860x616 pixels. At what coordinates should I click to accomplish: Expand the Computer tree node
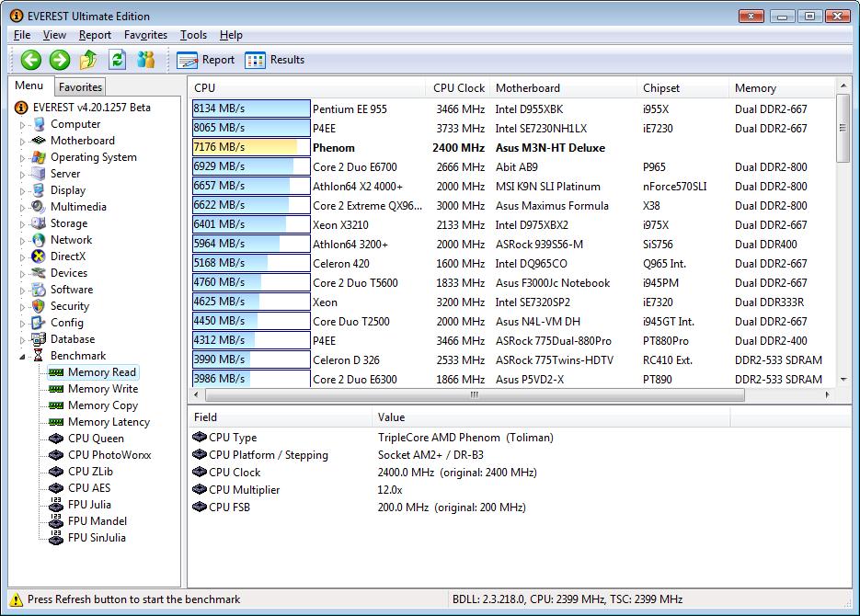point(22,125)
